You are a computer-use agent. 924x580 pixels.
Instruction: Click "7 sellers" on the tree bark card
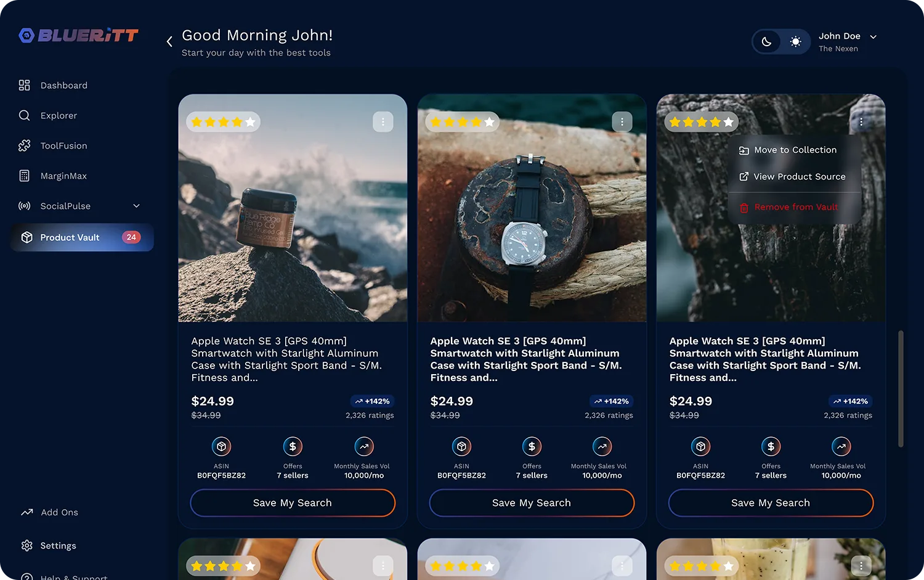pyautogui.click(x=771, y=476)
